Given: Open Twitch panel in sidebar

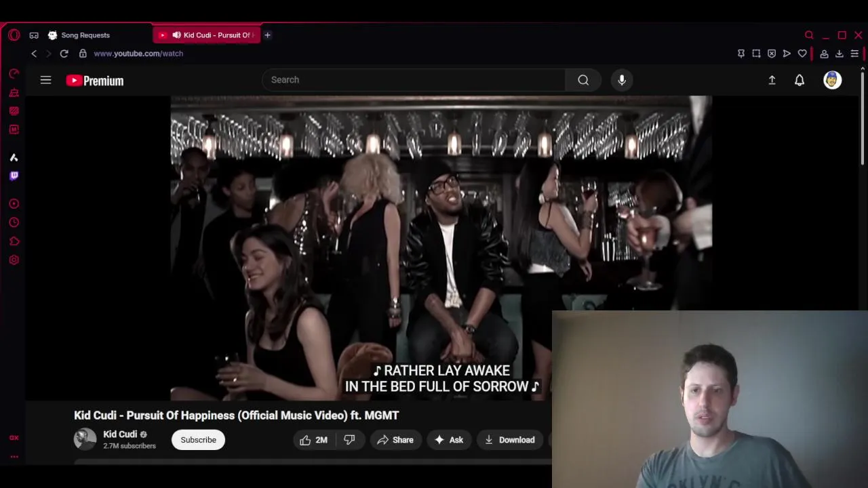Looking at the screenshot, I should [x=14, y=176].
